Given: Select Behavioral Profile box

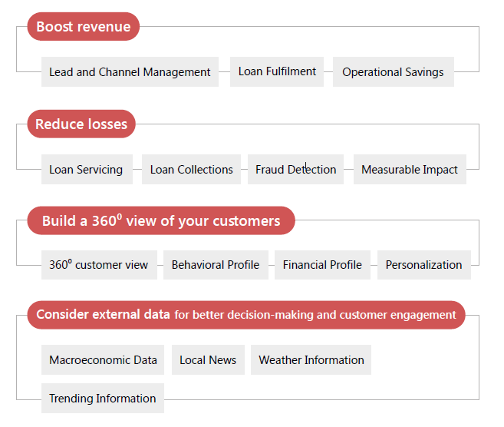Looking at the screenshot, I should pos(216,265).
